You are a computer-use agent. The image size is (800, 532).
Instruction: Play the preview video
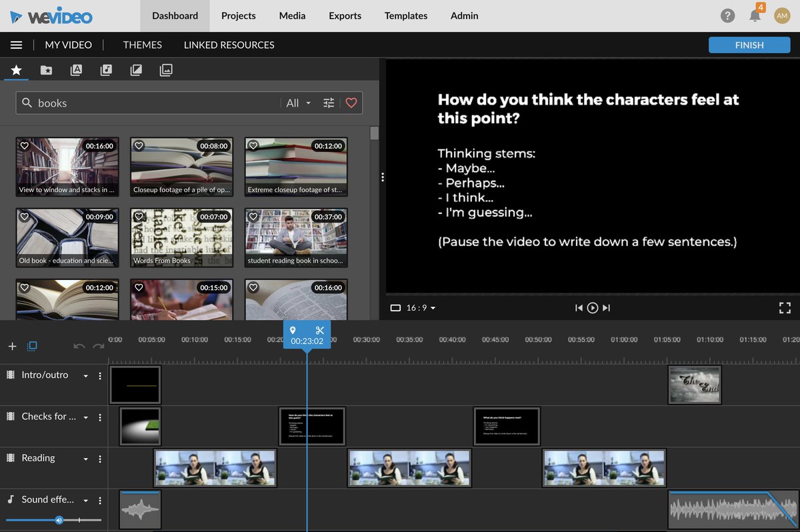(593, 307)
